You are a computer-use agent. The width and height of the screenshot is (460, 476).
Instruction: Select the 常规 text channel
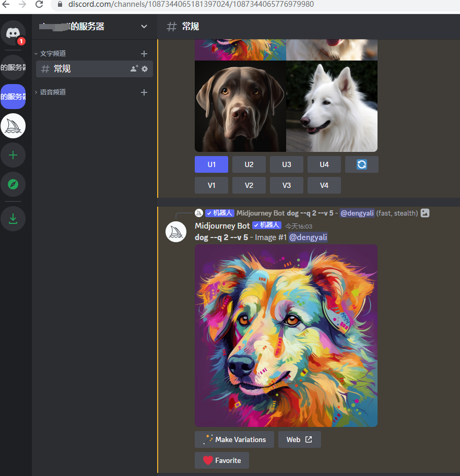84,69
